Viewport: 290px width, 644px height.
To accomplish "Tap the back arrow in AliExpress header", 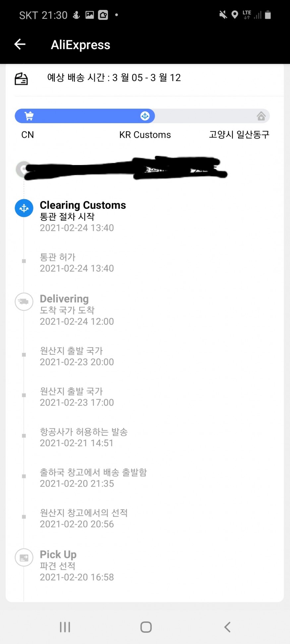I will (x=20, y=44).
